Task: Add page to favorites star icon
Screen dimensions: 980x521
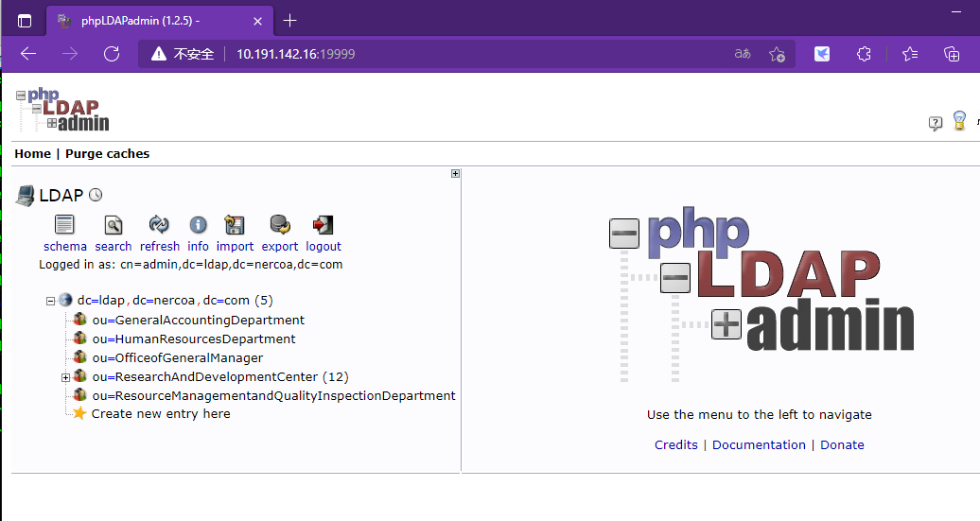Action: 777,54
